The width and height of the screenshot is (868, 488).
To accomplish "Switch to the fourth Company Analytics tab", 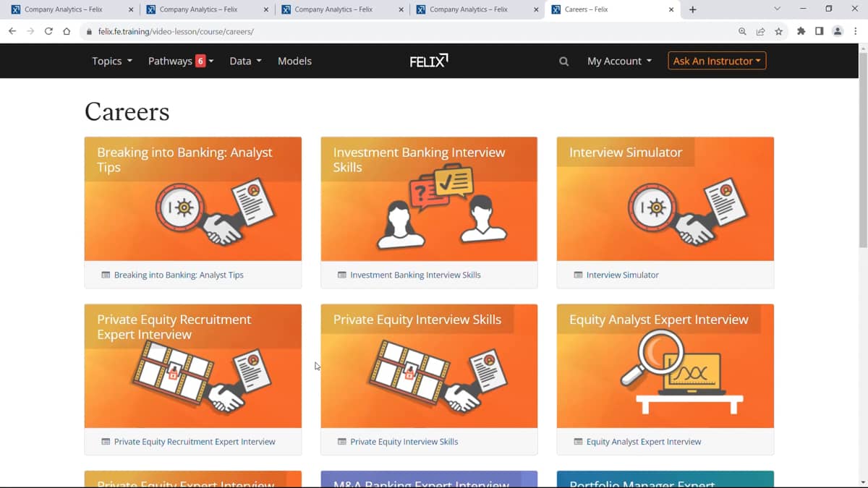I will click(x=477, y=9).
